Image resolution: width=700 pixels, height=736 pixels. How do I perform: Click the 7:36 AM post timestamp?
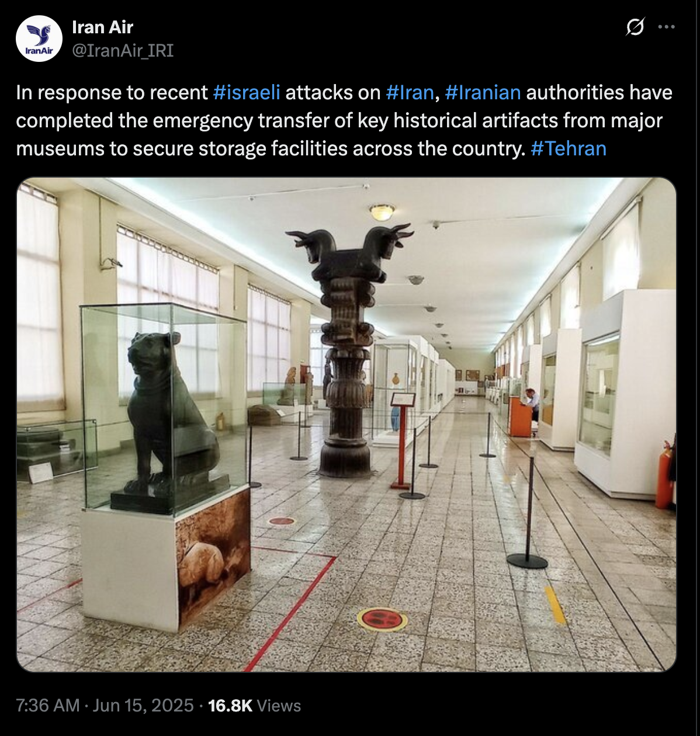[47, 705]
